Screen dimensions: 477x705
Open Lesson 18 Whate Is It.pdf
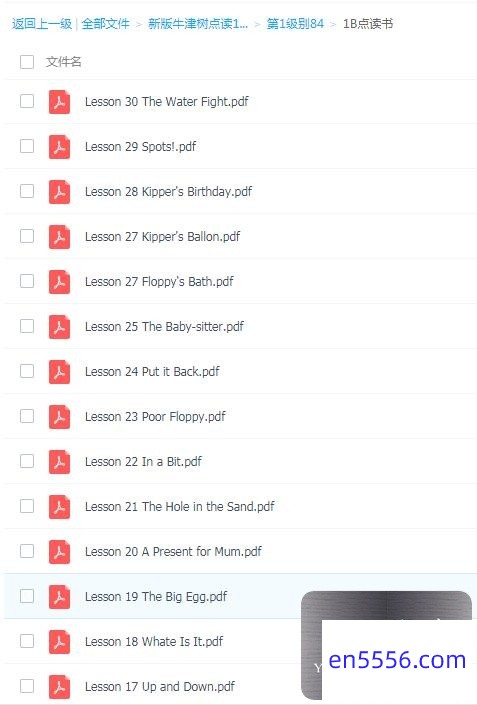coord(154,641)
